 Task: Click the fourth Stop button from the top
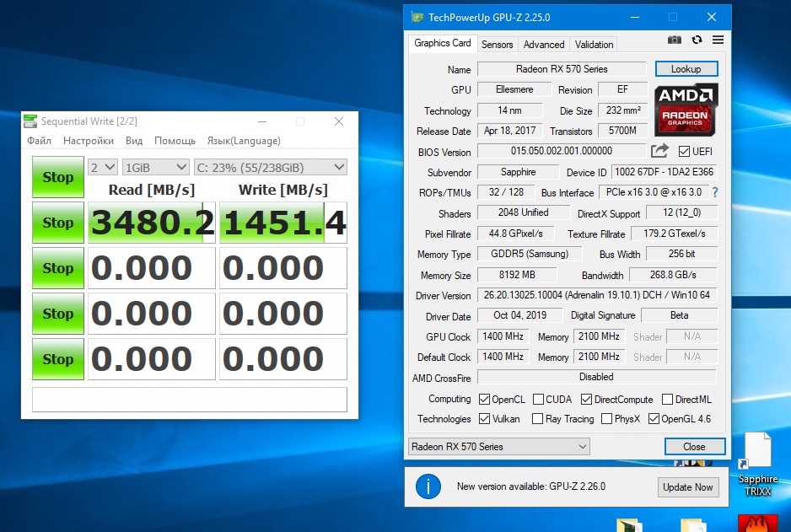point(58,314)
